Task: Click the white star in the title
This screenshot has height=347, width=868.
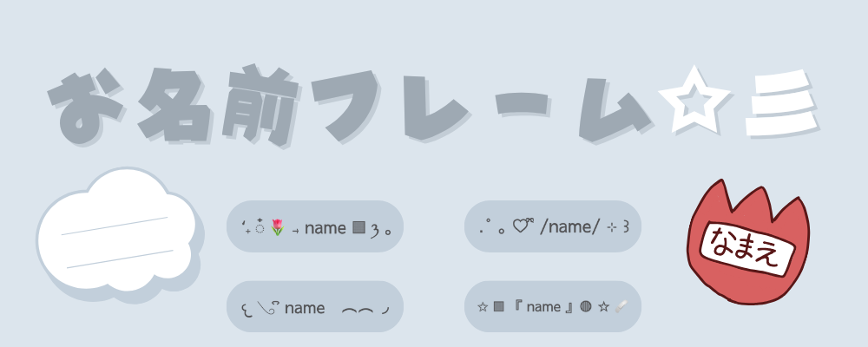Action: (x=694, y=100)
